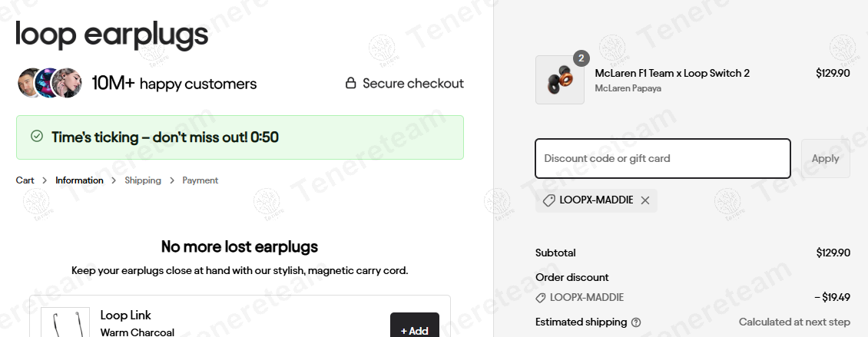Image resolution: width=868 pixels, height=337 pixels.
Task: Focus the Discount code or gift card field
Action: tap(662, 158)
